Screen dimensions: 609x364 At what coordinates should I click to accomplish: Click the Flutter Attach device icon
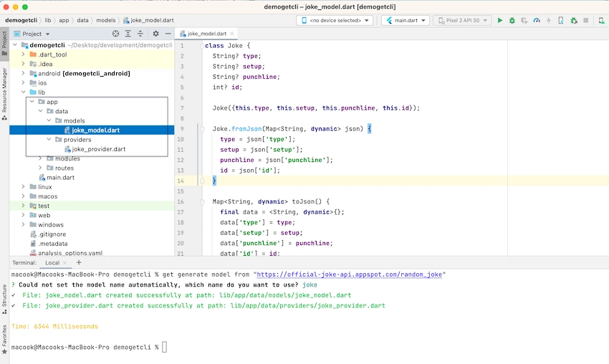tap(561, 20)
